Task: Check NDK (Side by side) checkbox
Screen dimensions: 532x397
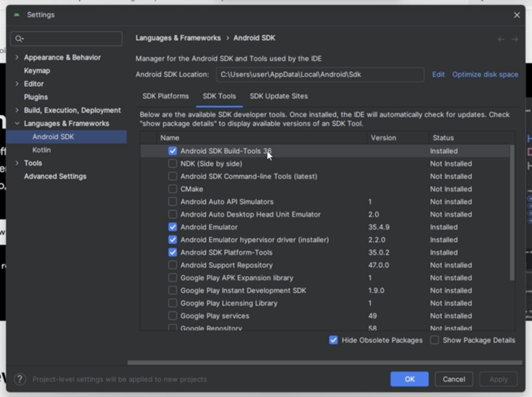Action: 173,164
